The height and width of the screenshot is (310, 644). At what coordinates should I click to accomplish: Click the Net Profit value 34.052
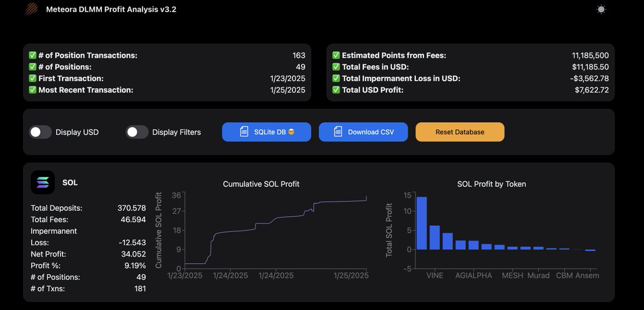[x=133, y=254]
